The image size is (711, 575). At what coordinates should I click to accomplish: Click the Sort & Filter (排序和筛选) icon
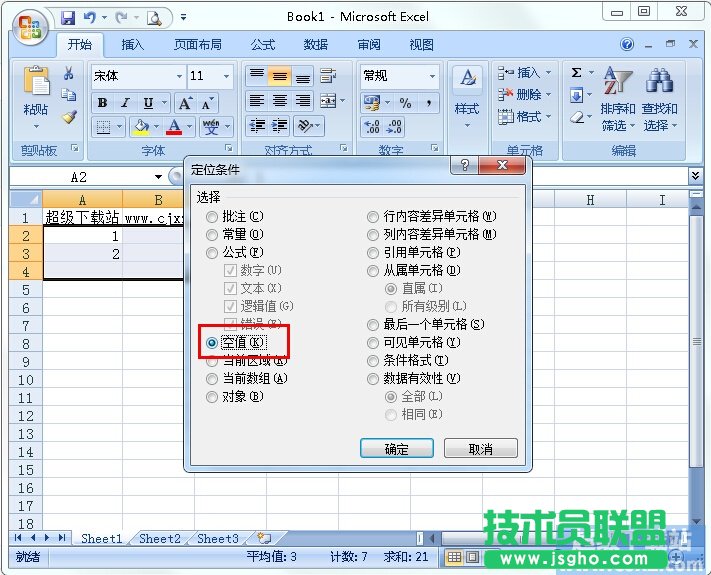tap(617, 85)
